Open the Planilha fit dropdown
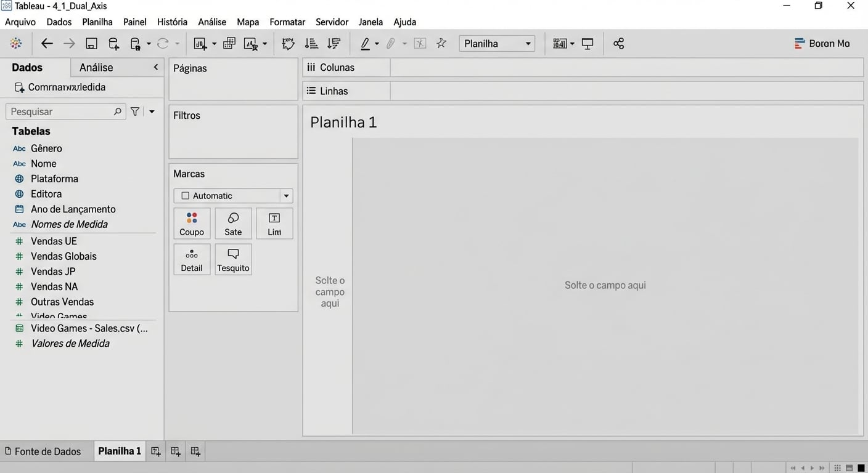The width and height of the screenshot is (868, 473). click(528, 43)
